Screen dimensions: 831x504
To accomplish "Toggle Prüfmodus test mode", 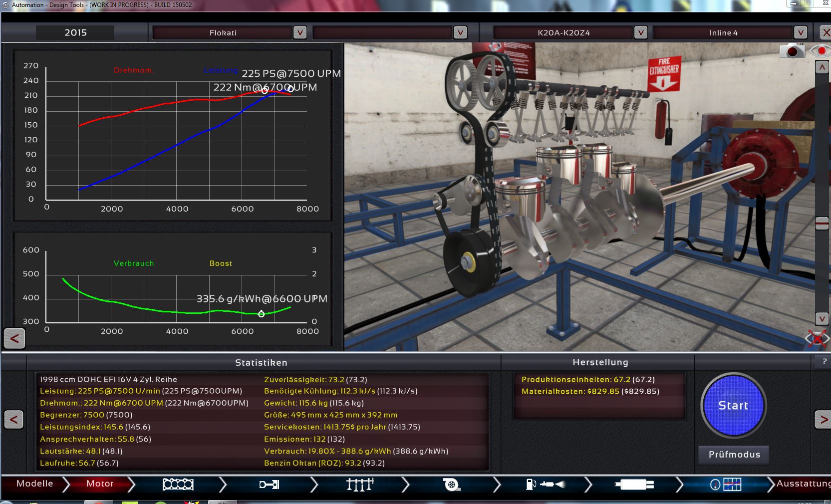I will (734, 454).
